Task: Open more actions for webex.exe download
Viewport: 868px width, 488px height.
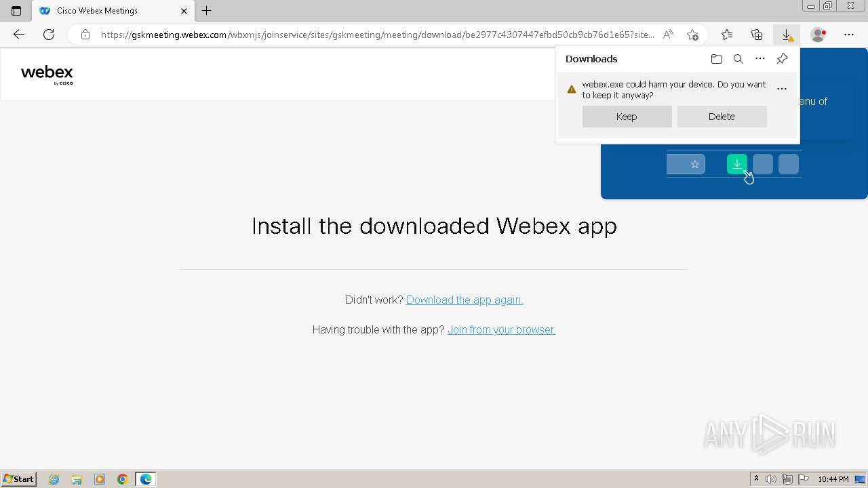Action: [x=782, y=89]
